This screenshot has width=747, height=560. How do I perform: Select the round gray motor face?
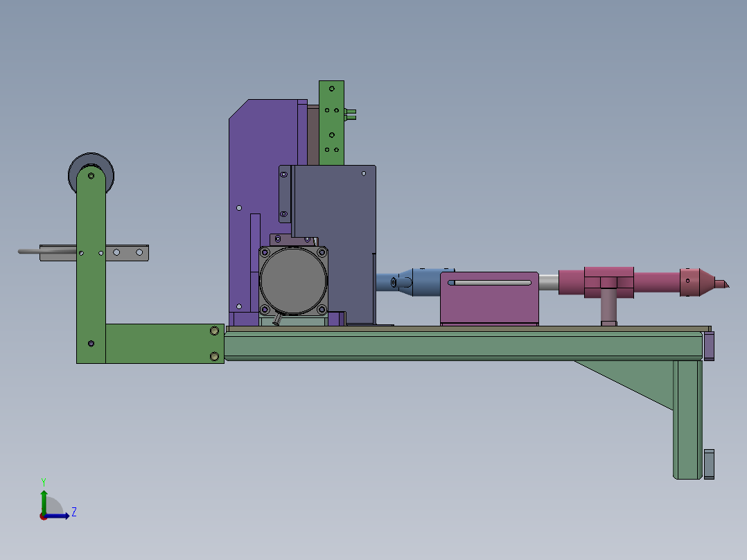coord(294,281)
